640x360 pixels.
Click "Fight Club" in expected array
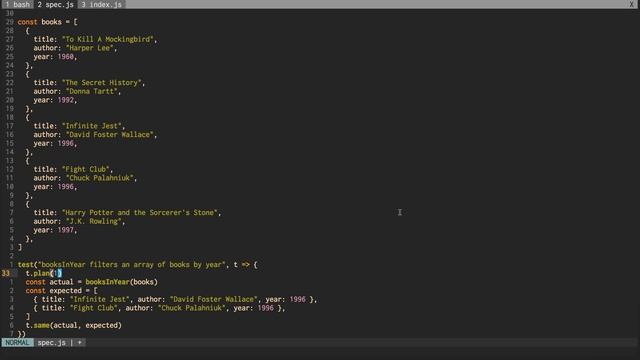coord(94,308)
